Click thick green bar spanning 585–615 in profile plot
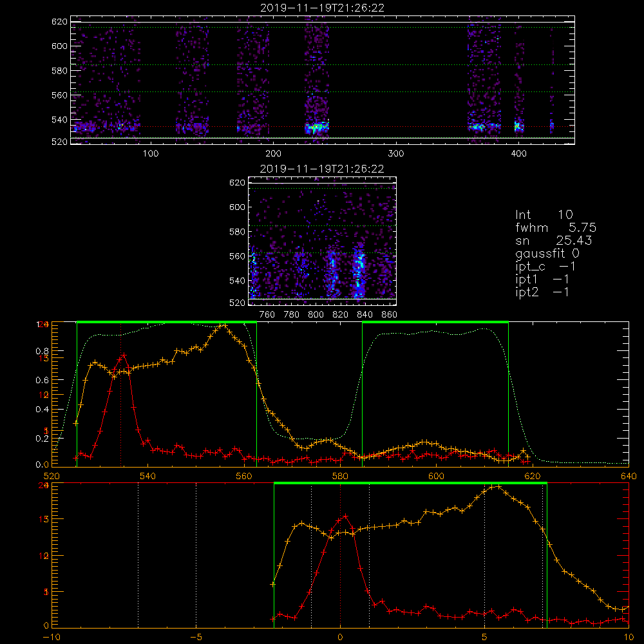The image size is (644, 644). click(435, 322)
